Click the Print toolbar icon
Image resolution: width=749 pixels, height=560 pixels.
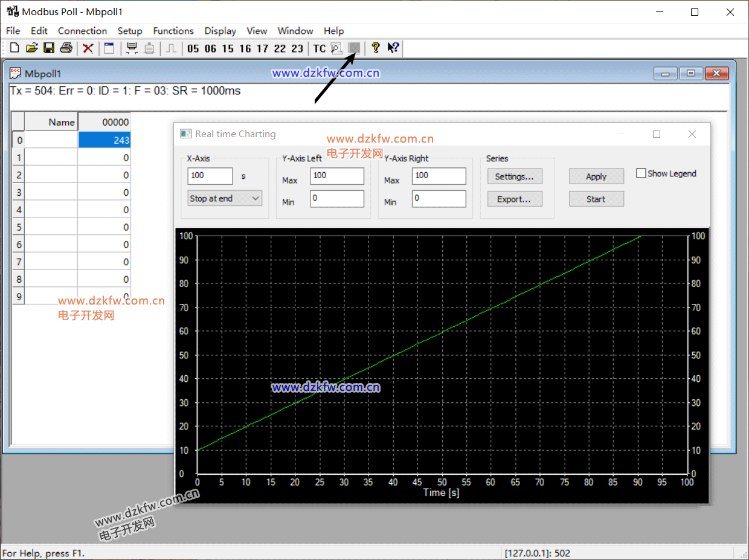click(x=66, y=48)
